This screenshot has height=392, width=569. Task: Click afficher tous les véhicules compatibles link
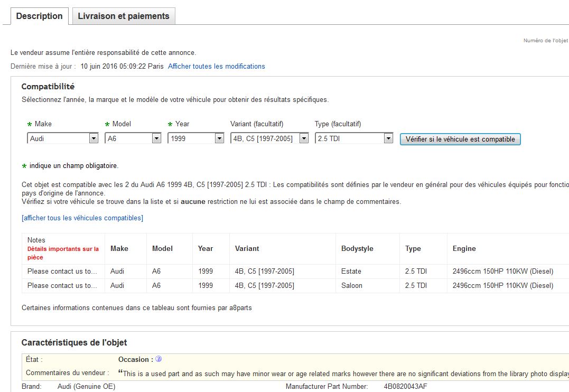(82, 218)
